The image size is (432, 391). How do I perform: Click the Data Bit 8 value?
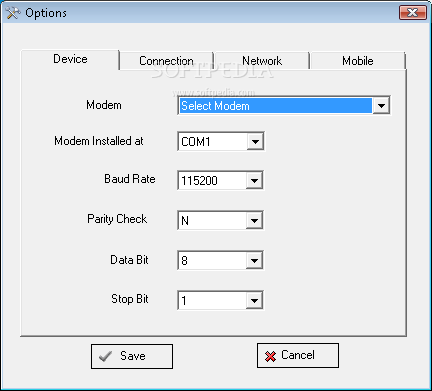coord(213,260)
